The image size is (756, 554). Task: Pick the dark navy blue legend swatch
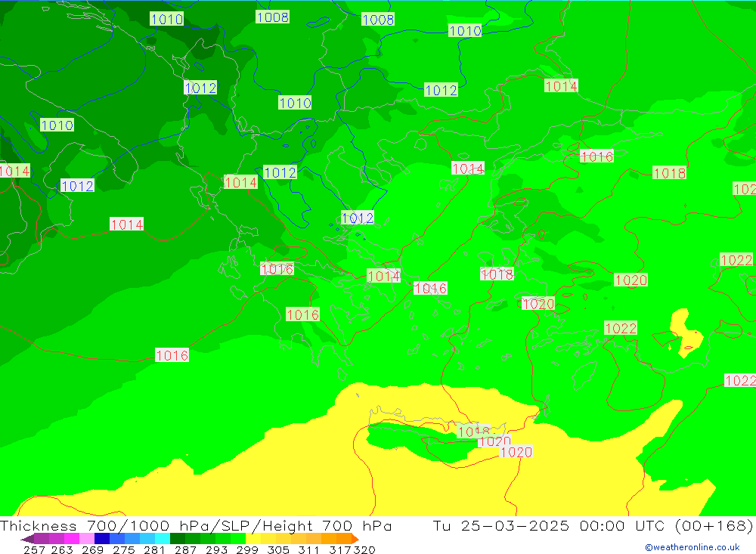[102, 538]
